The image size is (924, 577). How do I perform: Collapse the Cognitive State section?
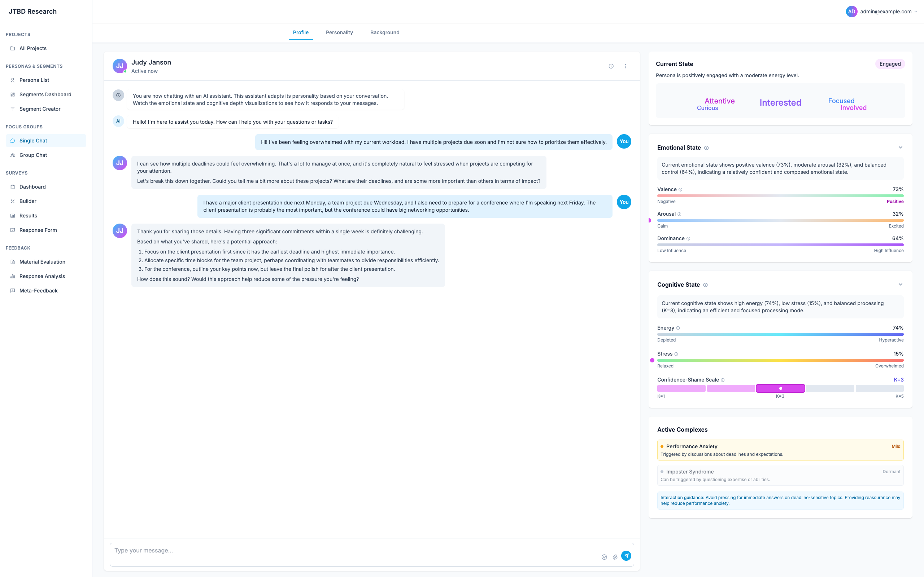click(x=900, y=284)
